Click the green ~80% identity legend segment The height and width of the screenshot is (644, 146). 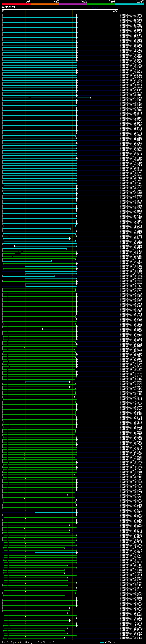coord(101,4)
